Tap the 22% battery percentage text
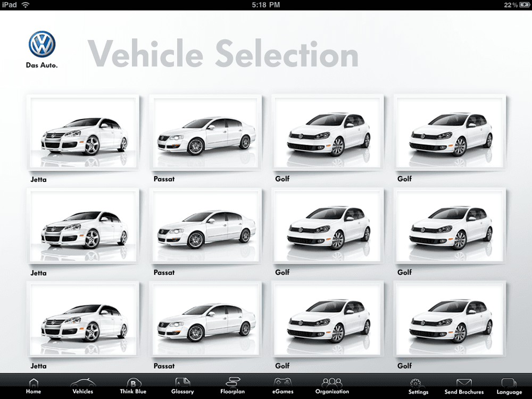 click(511, 5)
